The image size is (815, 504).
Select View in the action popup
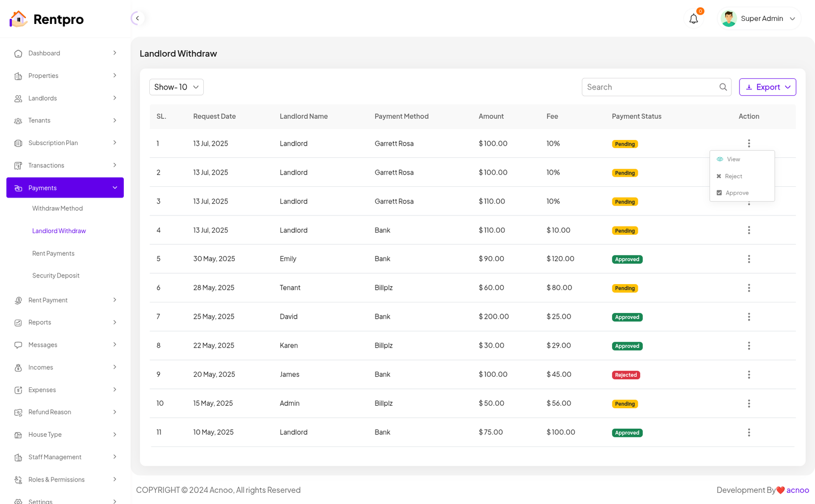[x=733, y=159]
